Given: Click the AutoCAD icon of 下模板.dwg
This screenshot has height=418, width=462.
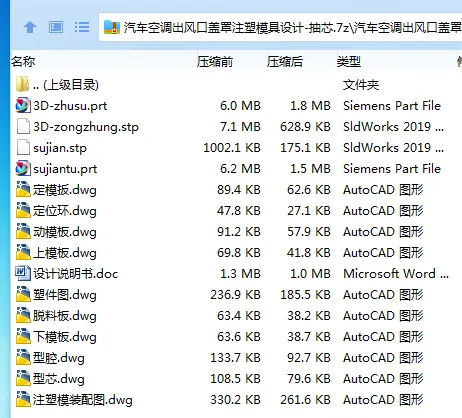Looking at the screenshot, I should (23, 336).
